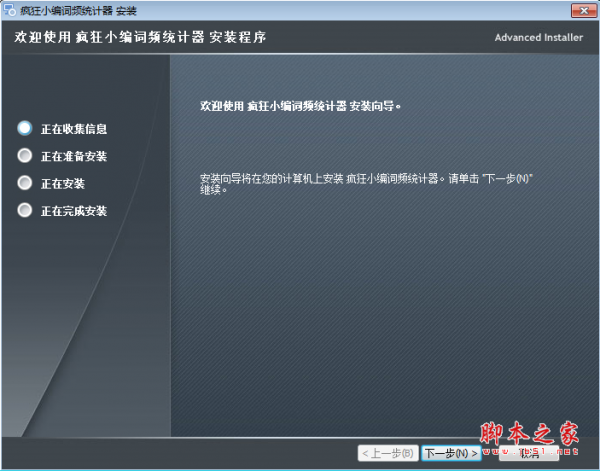Click the Advanced Installer label
Image resolution: width=600 pixels, height=471 pixels.
539,37
